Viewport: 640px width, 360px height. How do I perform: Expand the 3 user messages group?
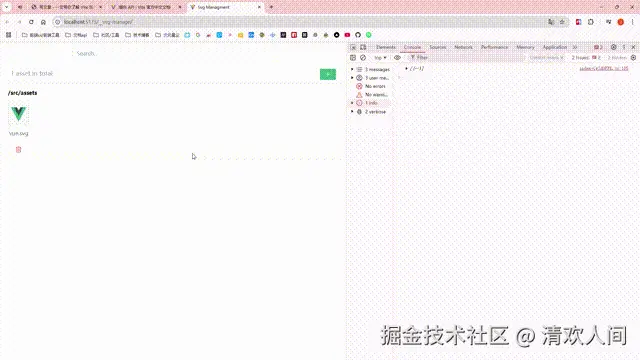tap(352, 78)
